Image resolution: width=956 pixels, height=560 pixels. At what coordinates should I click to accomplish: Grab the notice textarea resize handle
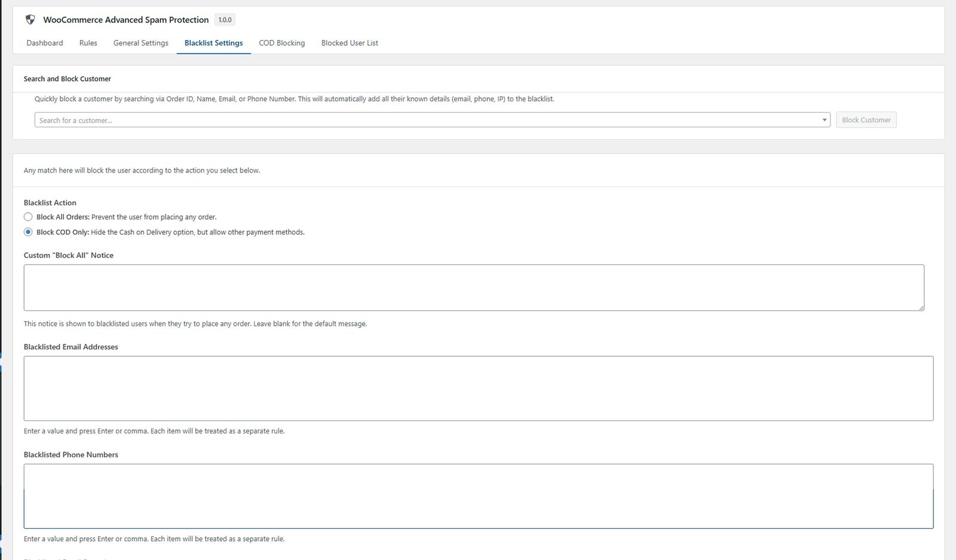[x=921, y=308]
